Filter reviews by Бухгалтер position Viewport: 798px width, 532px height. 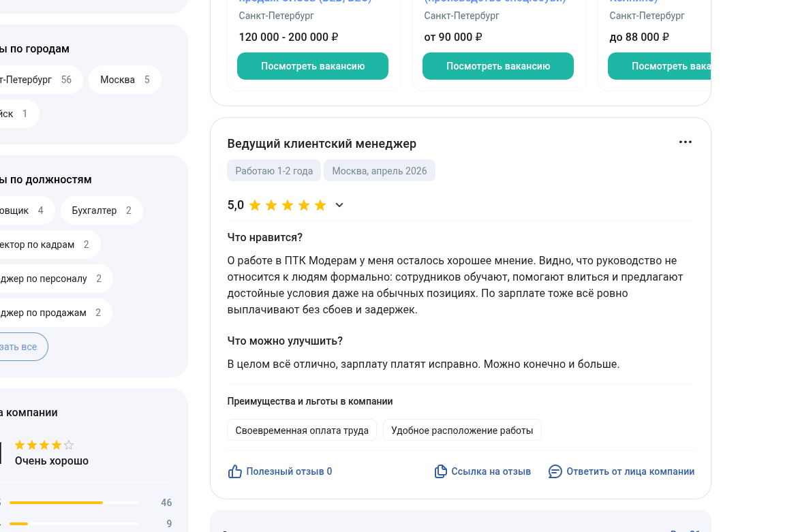(102, 210)
